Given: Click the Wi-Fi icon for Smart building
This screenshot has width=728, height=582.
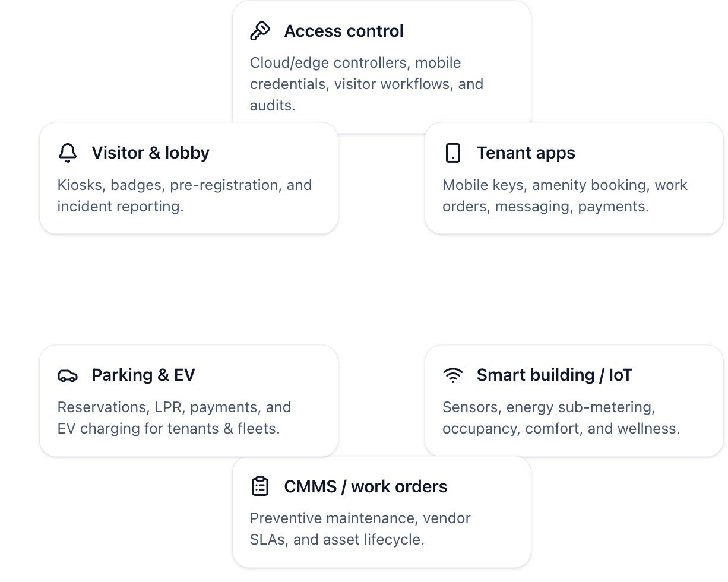Looking at the screenshot, I should tap(452, 375).
